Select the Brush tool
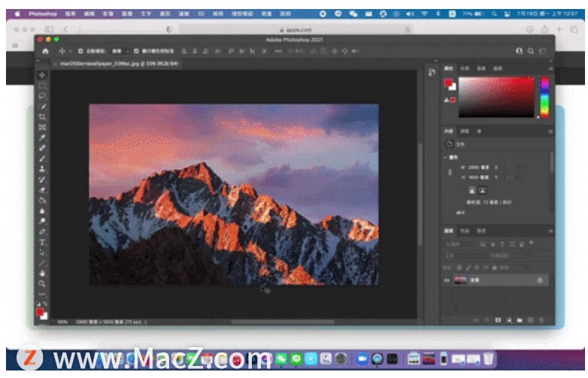 (x=42, y=159)
